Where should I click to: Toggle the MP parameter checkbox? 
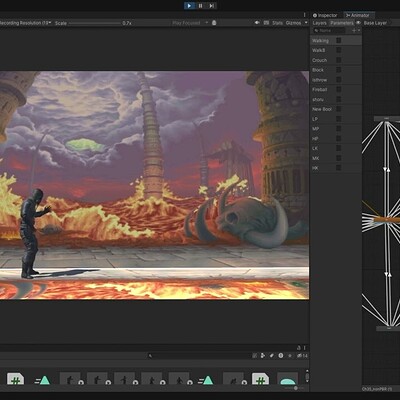pos(338,129)
